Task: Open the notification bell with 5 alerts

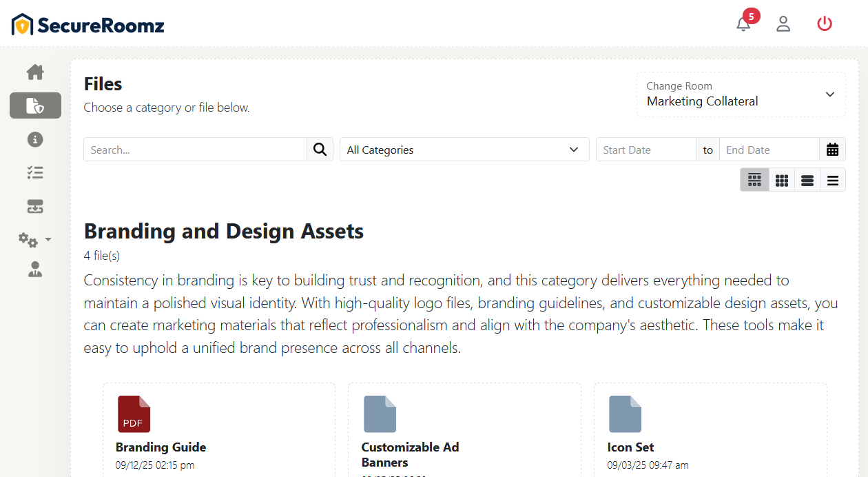Action: point(743,23)
